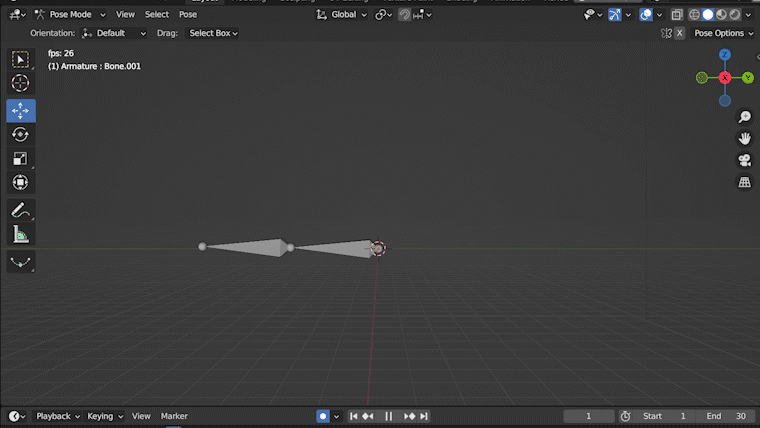Screen dimensions: 760x428
Task: Open the Playback menu
Action: (58, 416)
